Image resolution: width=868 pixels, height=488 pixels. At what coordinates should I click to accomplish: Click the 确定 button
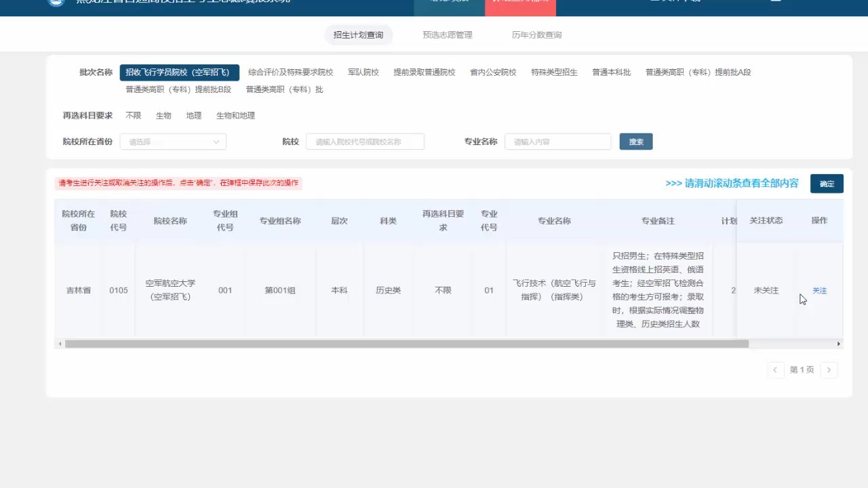(827, 184)
